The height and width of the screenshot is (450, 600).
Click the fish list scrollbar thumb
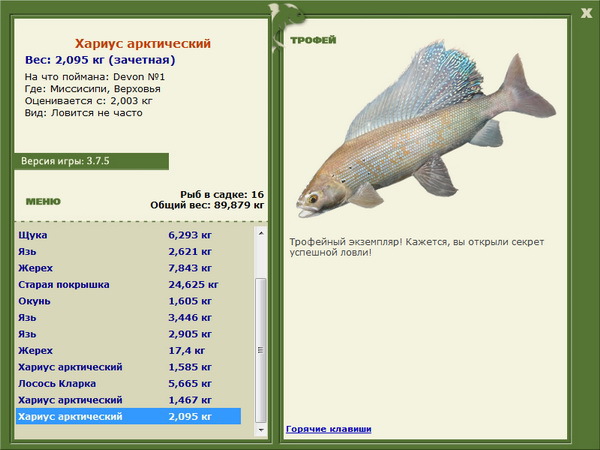click(261, 350)
